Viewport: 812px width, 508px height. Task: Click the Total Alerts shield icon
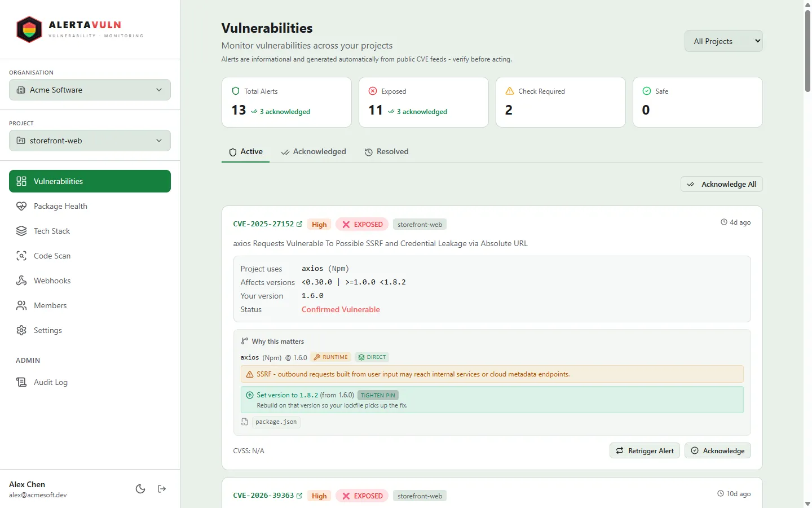coord(236,91)
